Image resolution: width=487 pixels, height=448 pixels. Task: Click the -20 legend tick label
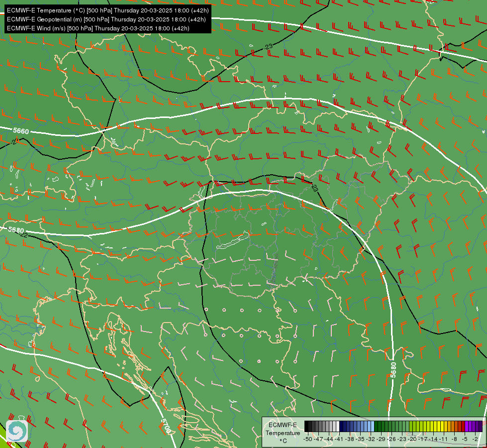(x=412, y=439)
